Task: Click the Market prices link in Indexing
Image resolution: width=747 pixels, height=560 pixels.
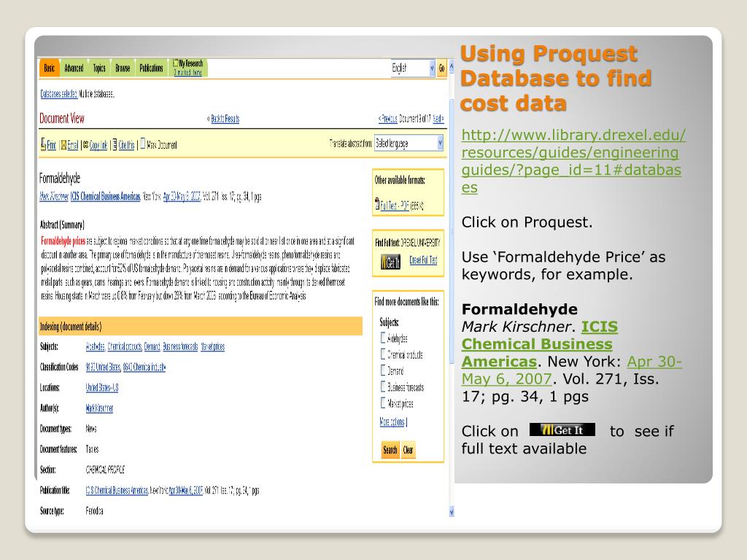Action: coord(212,346)
